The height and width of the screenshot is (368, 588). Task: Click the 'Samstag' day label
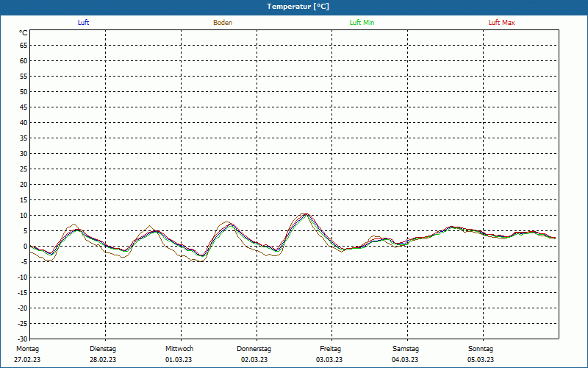[x=406, y=349]
